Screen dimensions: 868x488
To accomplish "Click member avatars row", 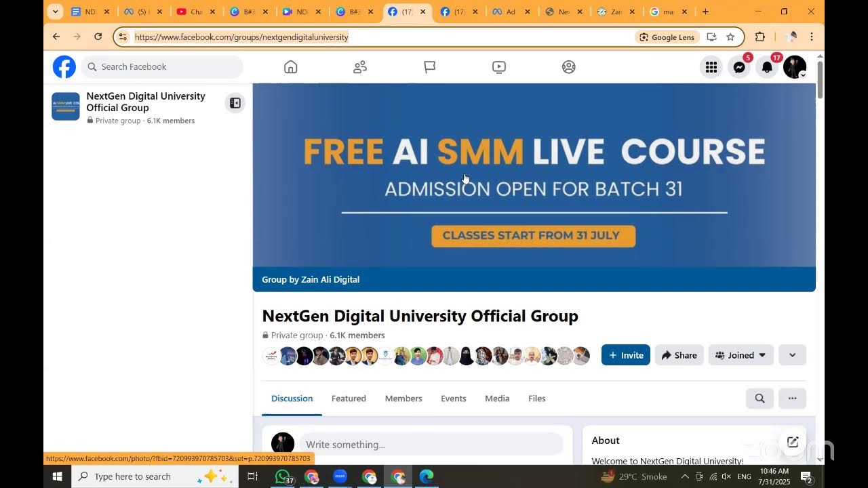I will [426, 356].
